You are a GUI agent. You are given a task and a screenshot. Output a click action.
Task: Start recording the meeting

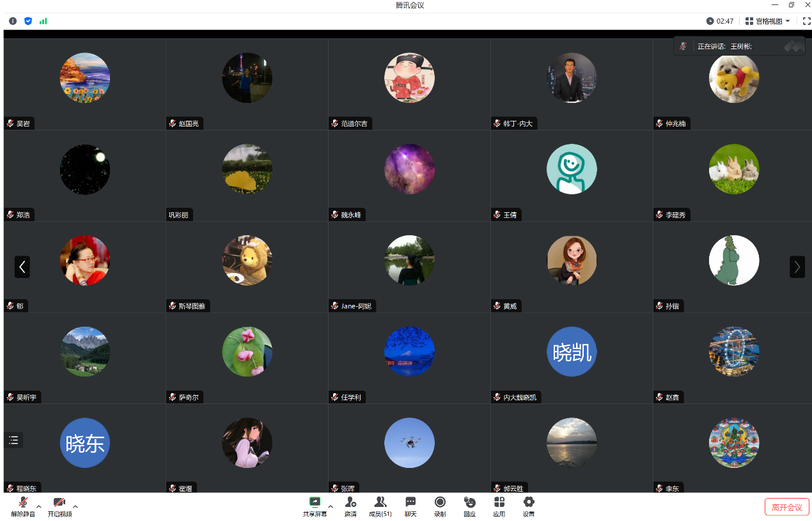[440, 506]
